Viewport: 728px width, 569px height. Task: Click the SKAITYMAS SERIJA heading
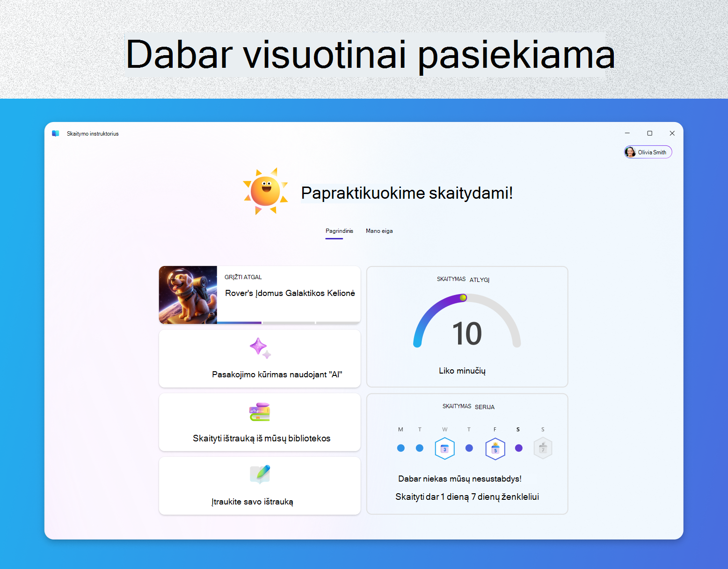click(468, 407)
